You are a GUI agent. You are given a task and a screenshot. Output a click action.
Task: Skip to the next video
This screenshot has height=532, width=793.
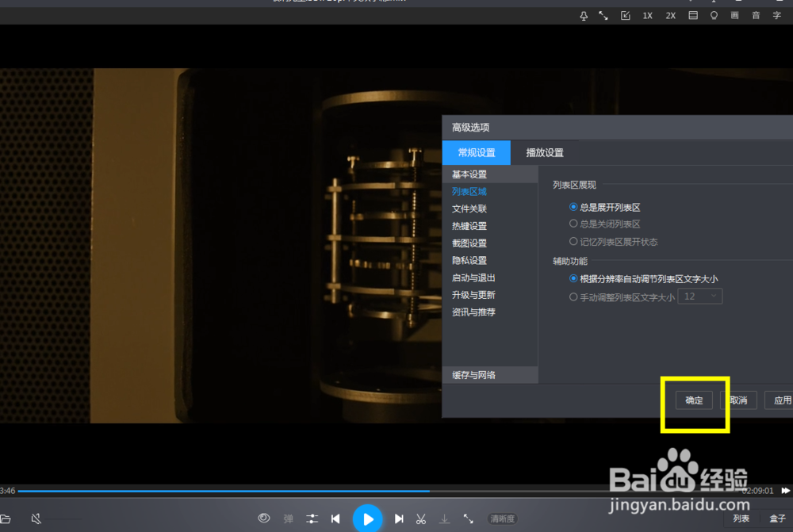tap(399, 519)
